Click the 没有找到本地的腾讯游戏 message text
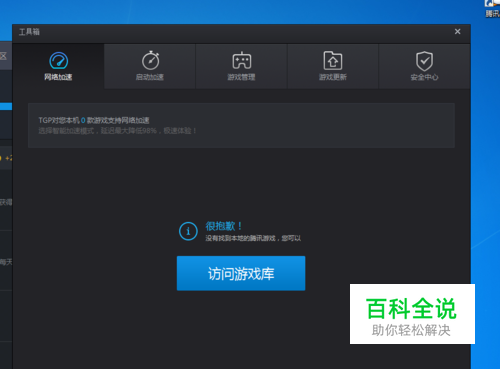Viewport: 500px width, 369px height. [x=253, y=238]
